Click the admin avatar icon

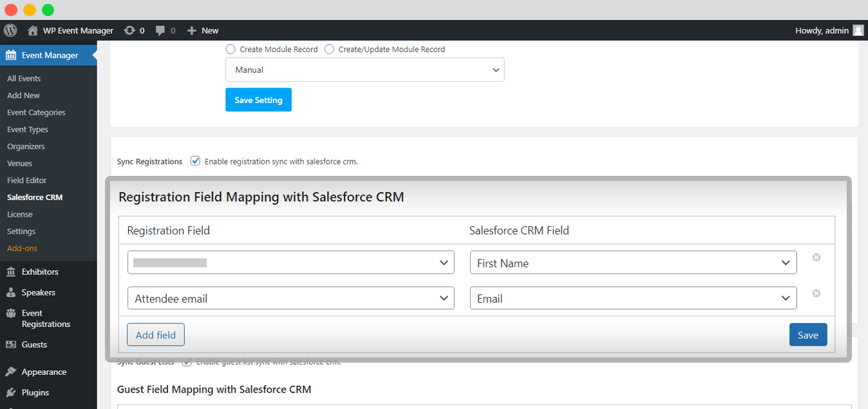858,30
